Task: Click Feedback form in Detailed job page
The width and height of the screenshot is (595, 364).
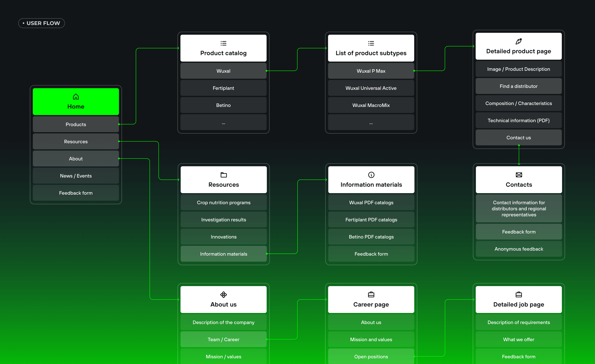Action: (x=519, y=356)
